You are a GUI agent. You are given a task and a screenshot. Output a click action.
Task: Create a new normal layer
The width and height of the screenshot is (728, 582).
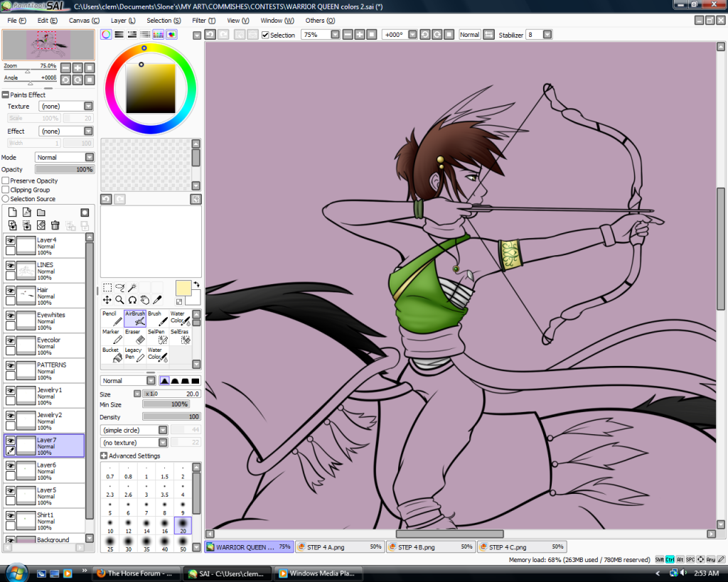(13, 212)
